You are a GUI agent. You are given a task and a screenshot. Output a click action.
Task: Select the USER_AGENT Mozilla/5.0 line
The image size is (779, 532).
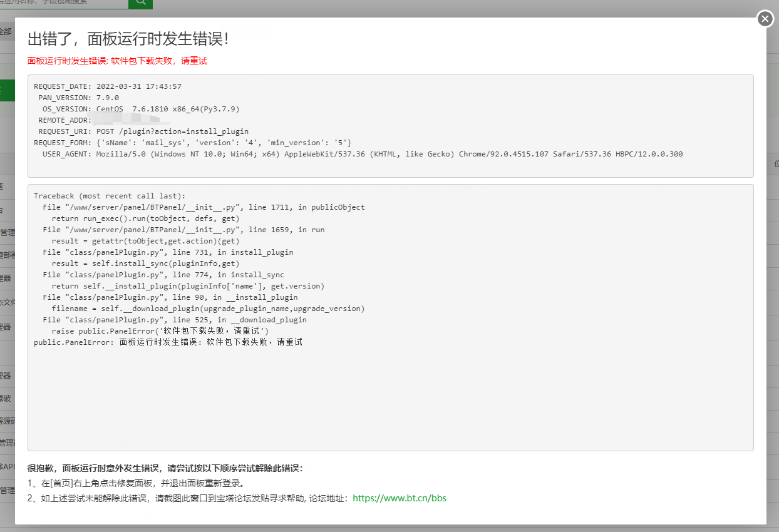click(363, 154)
